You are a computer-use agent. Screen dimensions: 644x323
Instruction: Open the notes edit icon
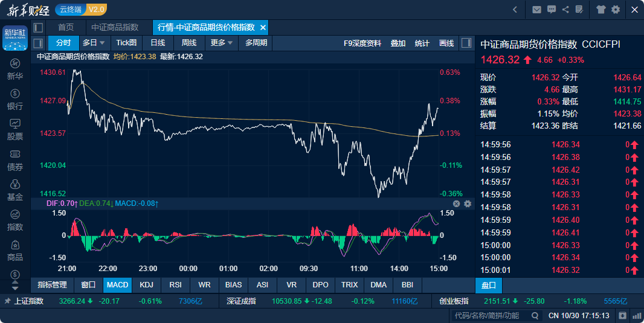pyautogui.click(x=579, y=10)
